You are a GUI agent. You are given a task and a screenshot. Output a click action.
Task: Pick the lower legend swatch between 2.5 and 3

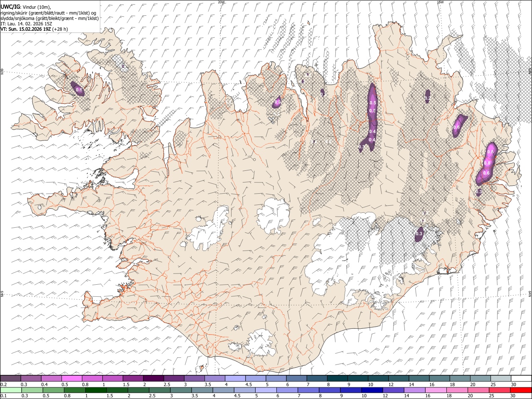pyautogui.click(x=160, y=390)
